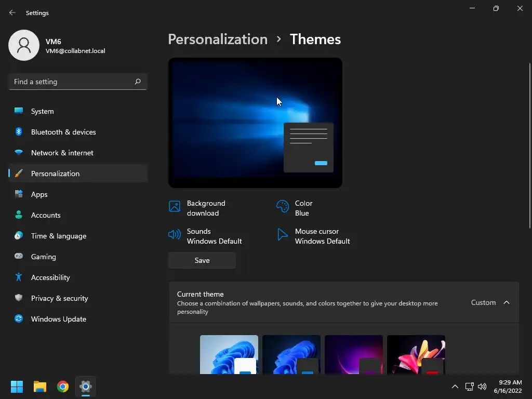Image resolution: width=532 pixels, height=399 pixels.
Task: Select the Windows dark bloom theme thumbnail
Action: pyautogui.click(x=291, y=354)
